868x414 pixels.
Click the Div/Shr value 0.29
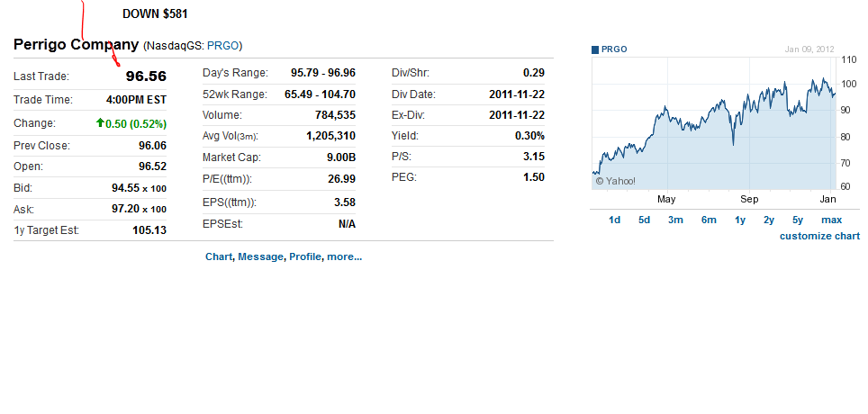tap(534, 73)
